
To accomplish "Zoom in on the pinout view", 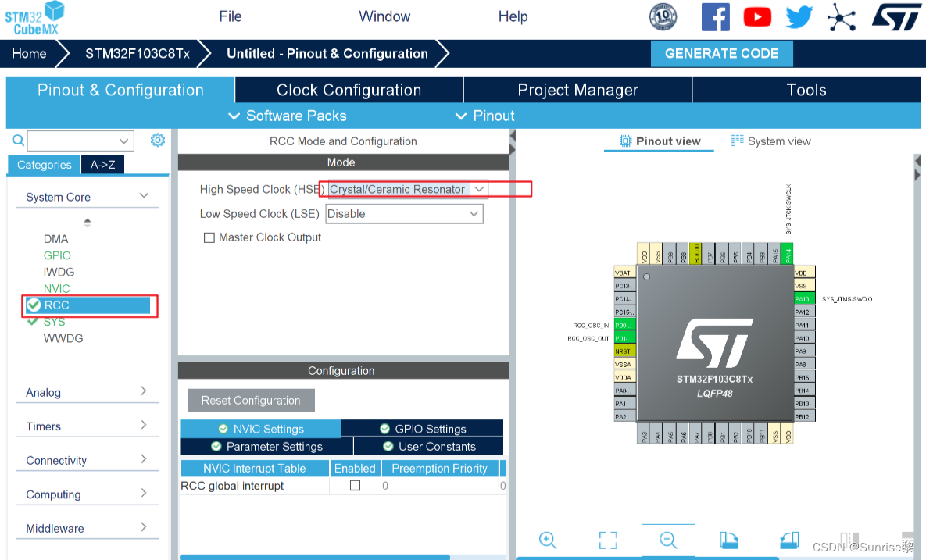I will pyautogui.click(x=548, y=540).
